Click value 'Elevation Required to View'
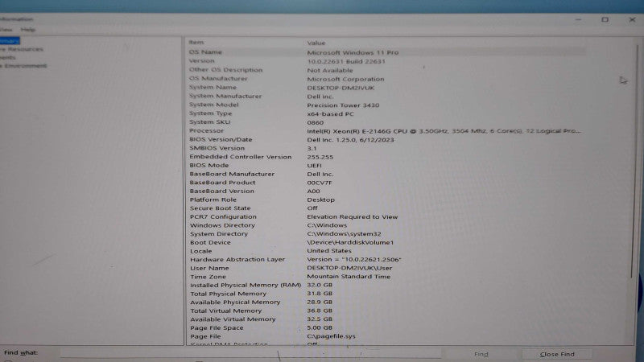The width and height of the screenshot is (644, 362). tap(353, 216)
